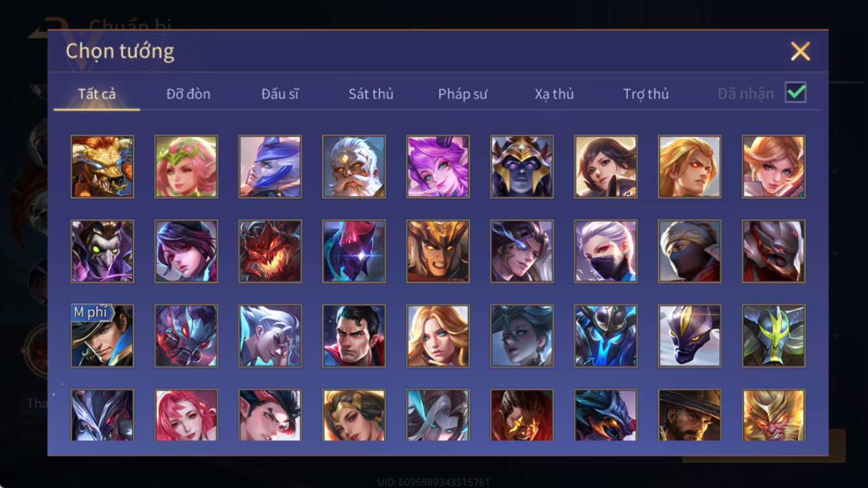Select the orange horned bull hero

[x=102, y=167]
